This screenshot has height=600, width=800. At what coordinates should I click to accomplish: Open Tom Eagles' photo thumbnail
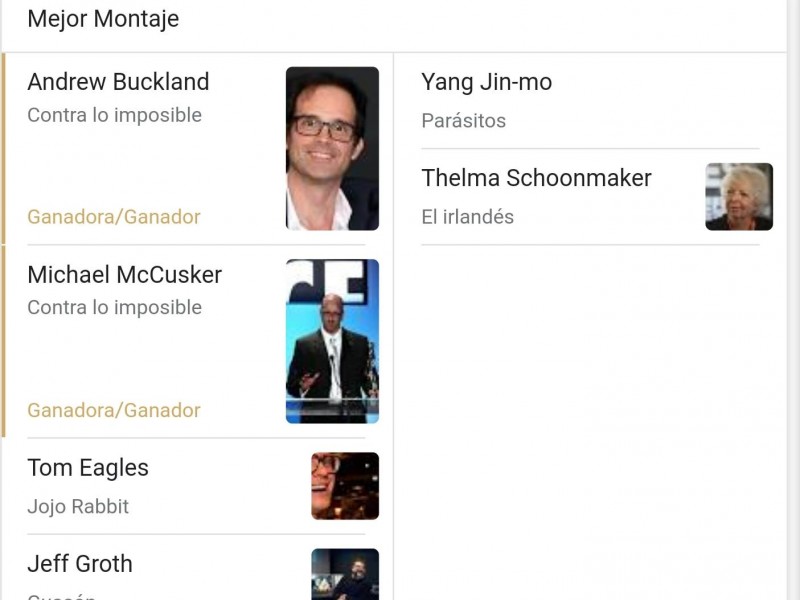click(345, 486)
